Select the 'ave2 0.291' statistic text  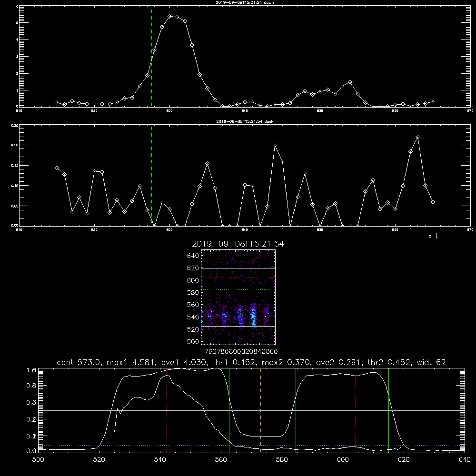click(339, 362)
